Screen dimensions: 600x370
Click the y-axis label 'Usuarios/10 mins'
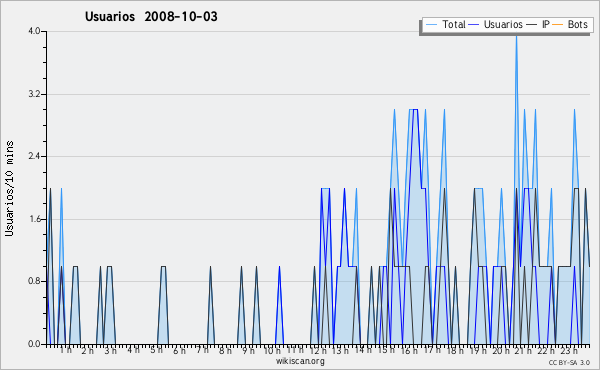pyautogui.click(x=9, y=188)
